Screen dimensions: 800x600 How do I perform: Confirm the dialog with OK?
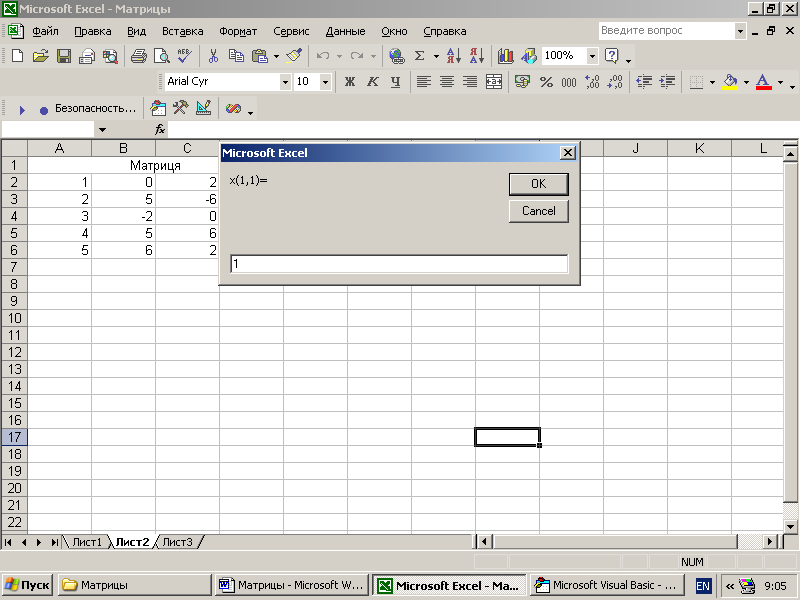(539, 184)
